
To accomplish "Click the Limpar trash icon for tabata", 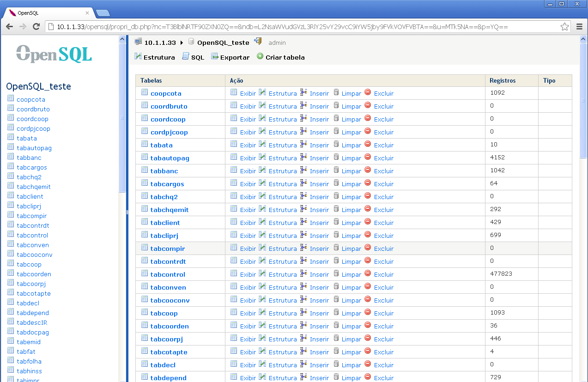I will point(336,144).
